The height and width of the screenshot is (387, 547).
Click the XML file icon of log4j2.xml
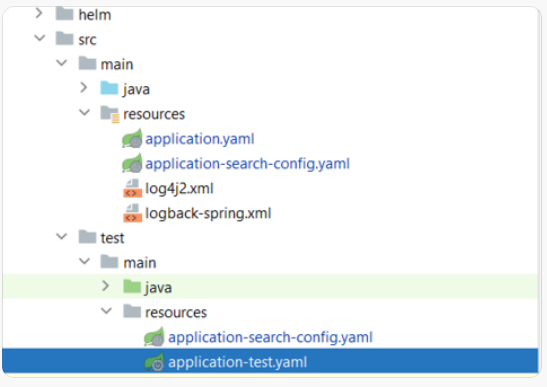coord(133,188)
